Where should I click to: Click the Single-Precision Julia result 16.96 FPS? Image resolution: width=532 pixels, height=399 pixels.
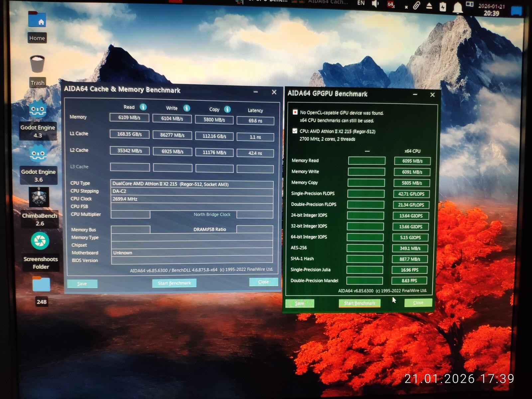[x=409, y=270]
